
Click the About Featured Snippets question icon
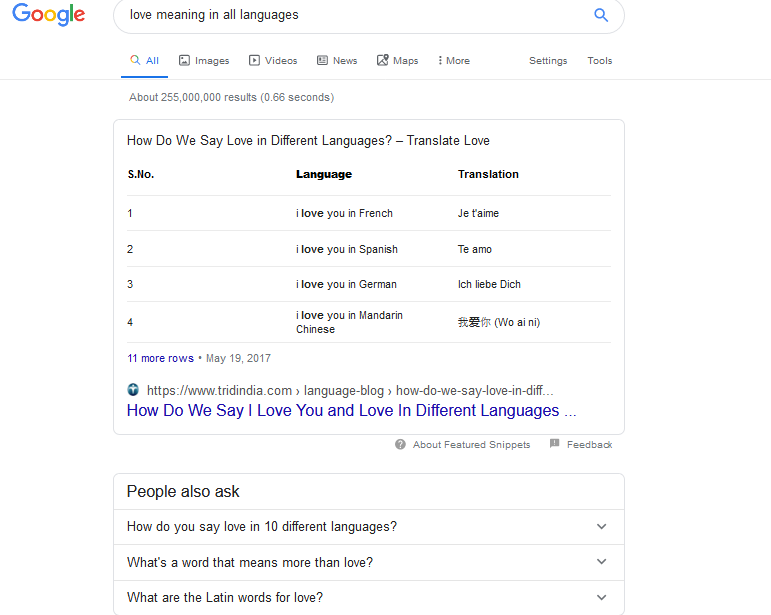pyautogui.click(x=400, y=444)
